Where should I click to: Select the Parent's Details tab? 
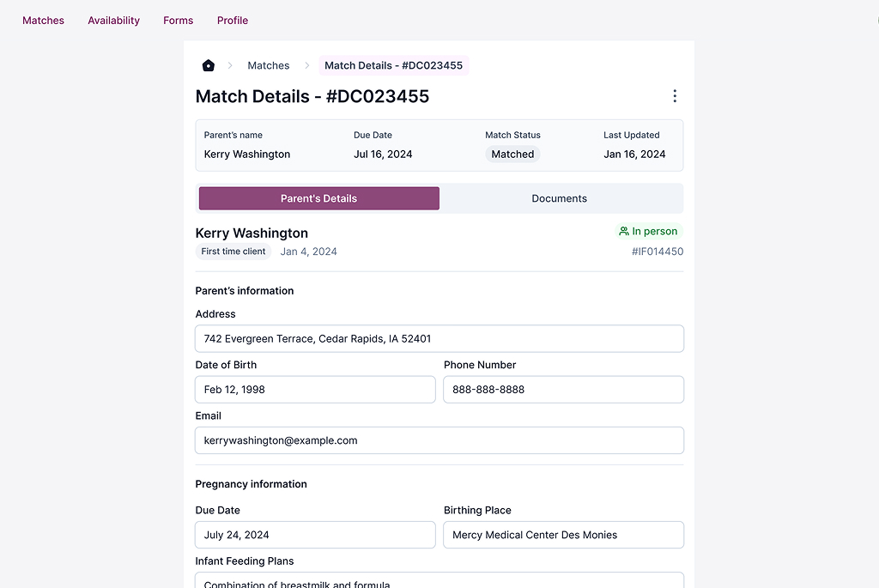coord(319,198)
